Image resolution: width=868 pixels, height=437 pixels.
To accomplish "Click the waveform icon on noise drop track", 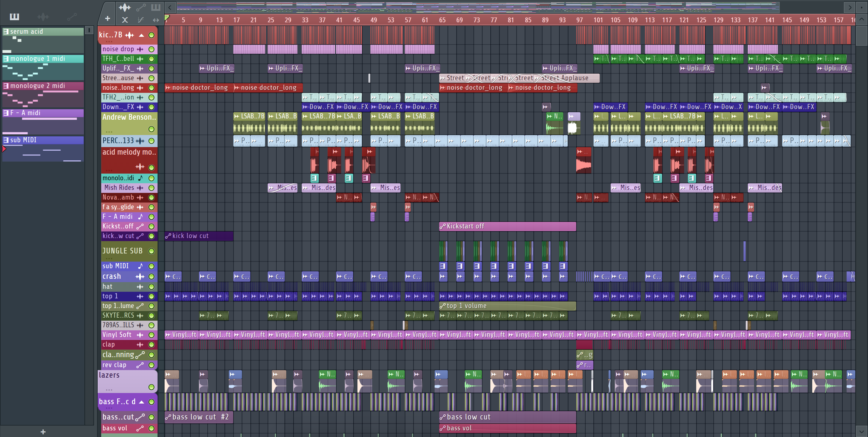I will coord(140,49).
